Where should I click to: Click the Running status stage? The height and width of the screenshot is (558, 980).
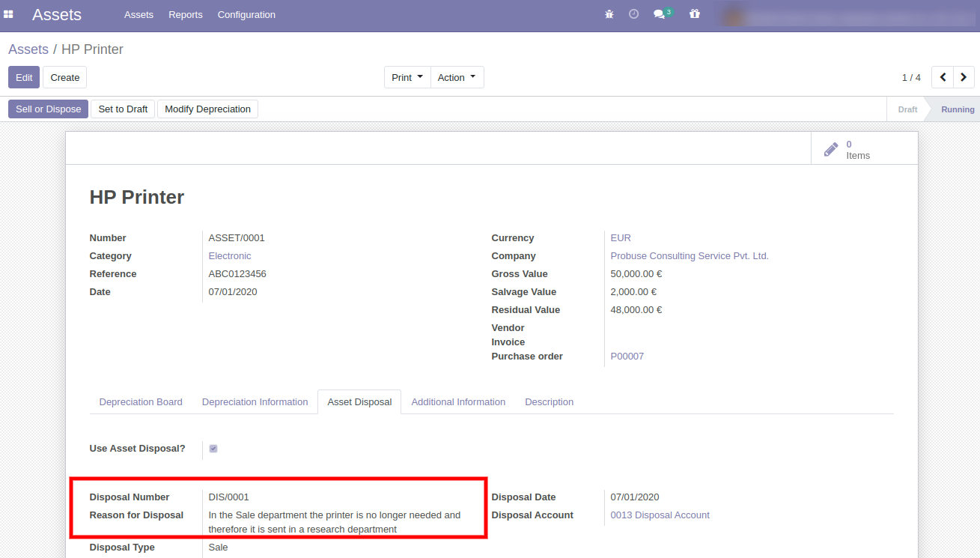point(958,109)
